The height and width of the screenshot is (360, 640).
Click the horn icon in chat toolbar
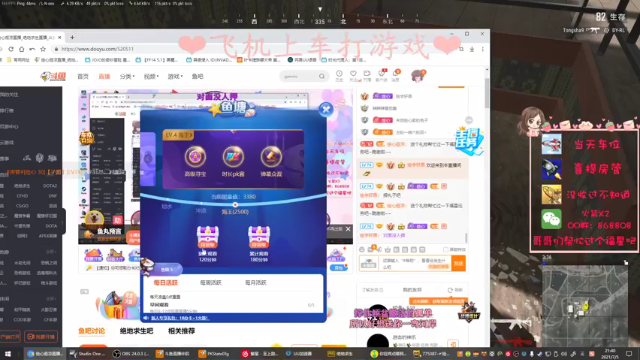click(x=379, y=249)
